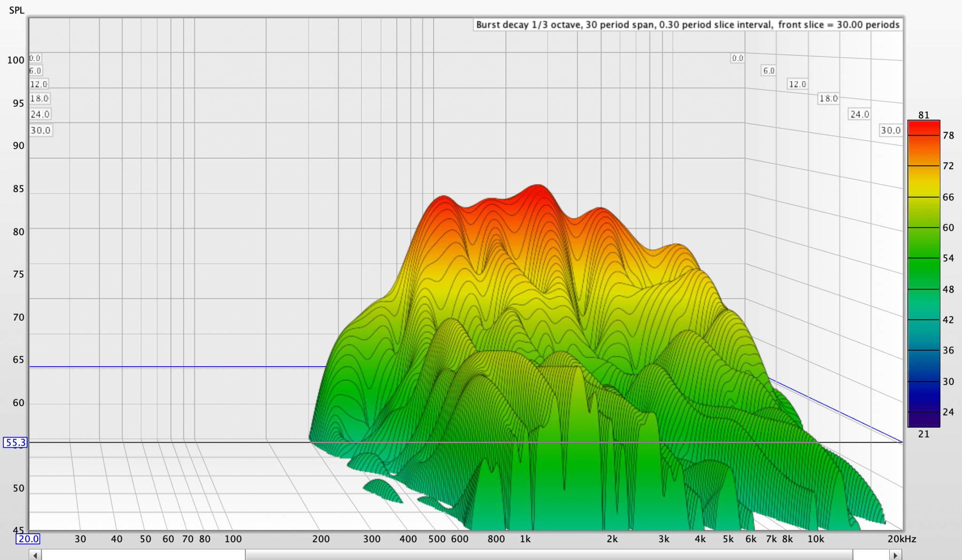962x560 pixels.
Task: Click the 5k label on frequency axis
Action: pos(728,539)
